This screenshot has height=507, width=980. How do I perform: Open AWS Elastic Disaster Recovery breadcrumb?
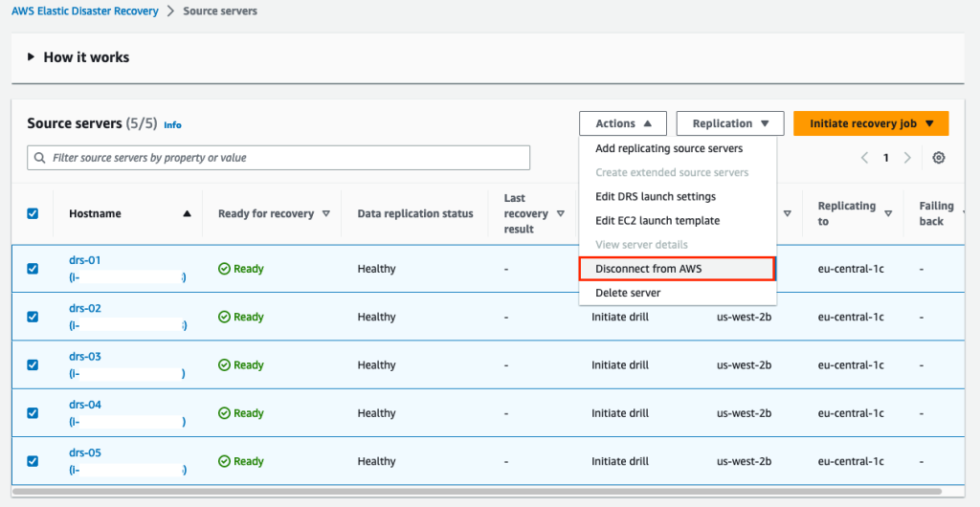pos(85,11)
